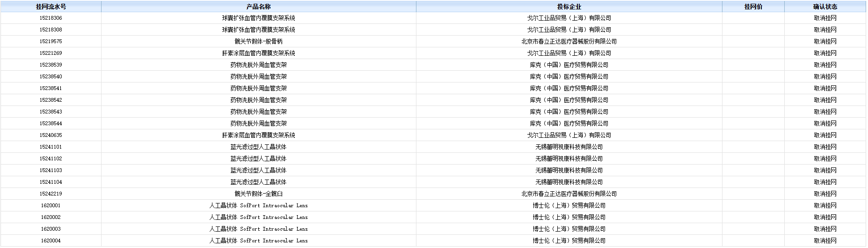
Task: Click the 确认状态 column header
Action: pos(825,7)
